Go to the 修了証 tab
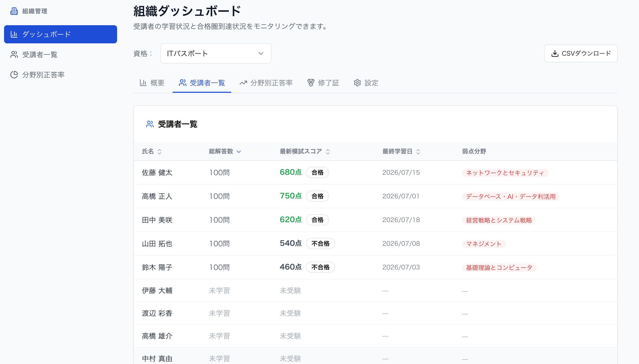639x364 pixels. click(323, 83)
